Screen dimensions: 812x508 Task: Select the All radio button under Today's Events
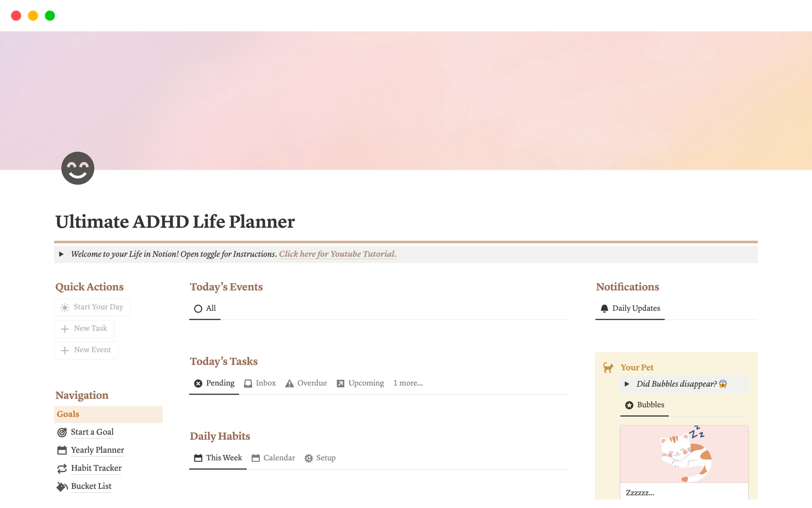click(x=198, y=308)
